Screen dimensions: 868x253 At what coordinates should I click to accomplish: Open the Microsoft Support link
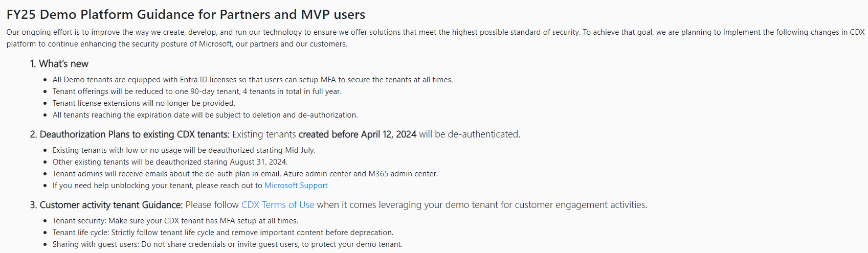pyautogui.click(x=296, y=186)
